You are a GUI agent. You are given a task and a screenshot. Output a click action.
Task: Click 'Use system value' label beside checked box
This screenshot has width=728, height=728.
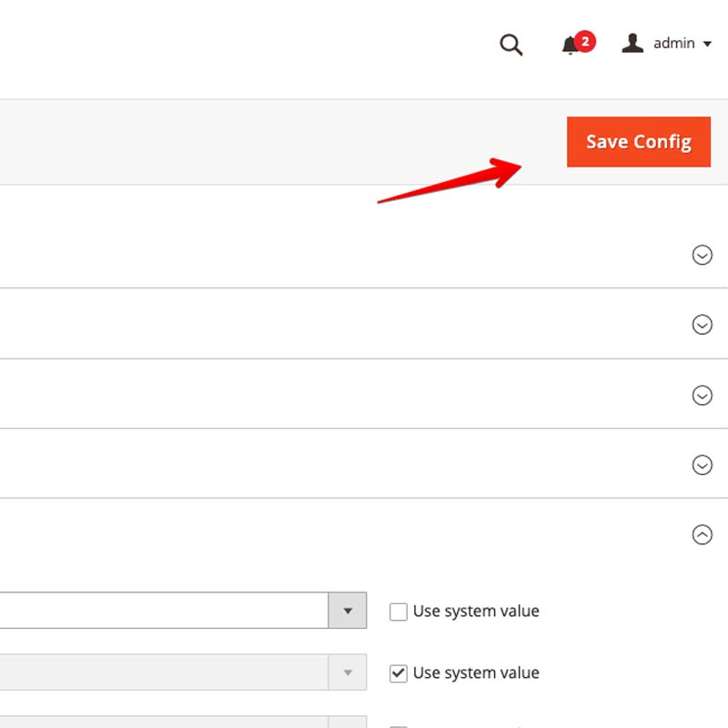pos(476,673)
